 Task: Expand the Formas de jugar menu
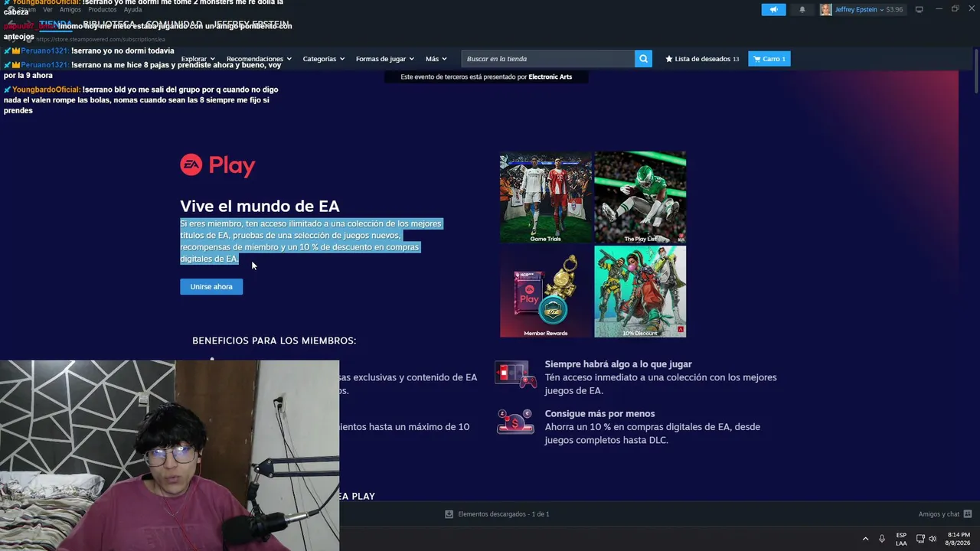[384, 59]
